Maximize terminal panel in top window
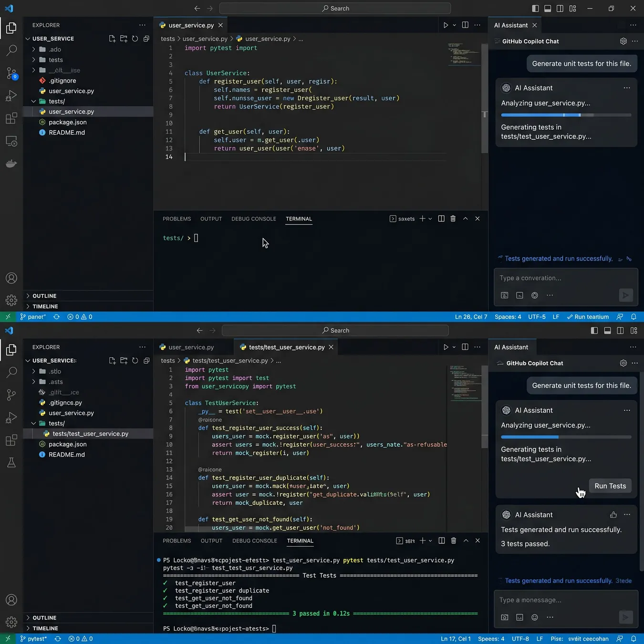The width and height of the screenshot is (644, 644). click(x=465, y=218)
